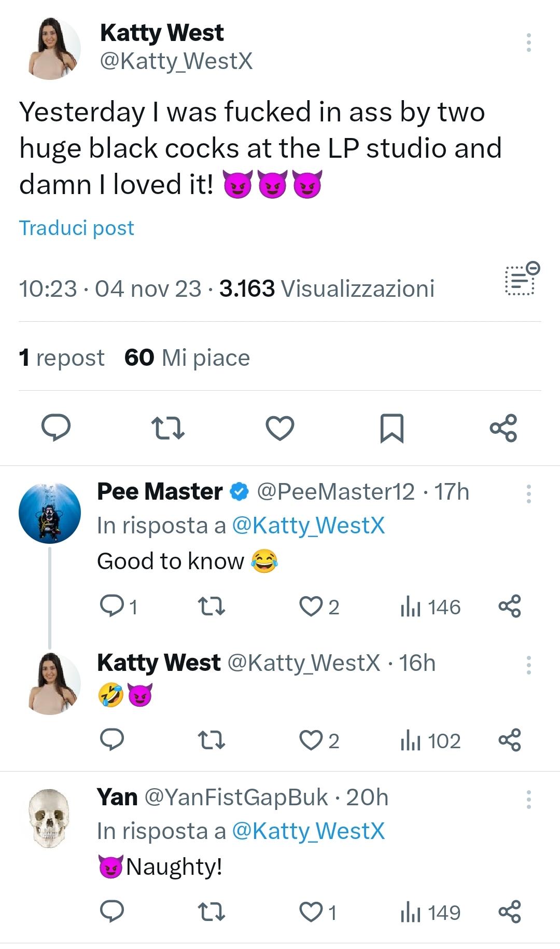The image size is (560, 949).
Task: Open more options on Yan's reply
Action: pyautogui.click(x=528, y=800)
